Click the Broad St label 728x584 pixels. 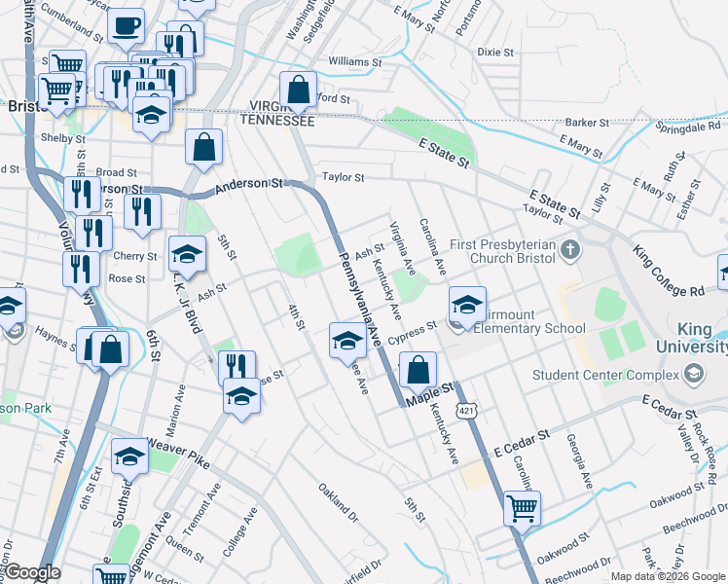tap(116, 172)
